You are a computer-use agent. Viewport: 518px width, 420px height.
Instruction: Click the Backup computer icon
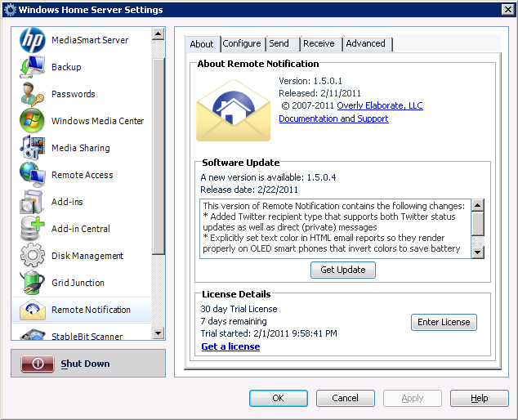pos(32,67)
